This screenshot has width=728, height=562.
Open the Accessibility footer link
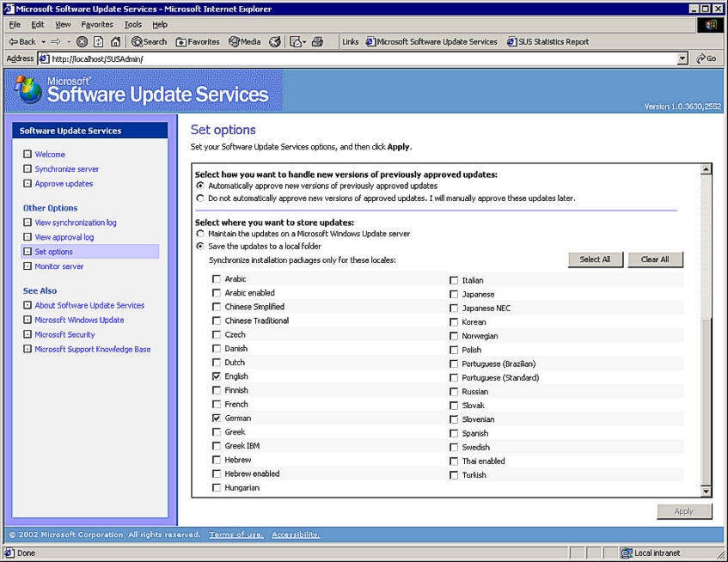[296, 535]
